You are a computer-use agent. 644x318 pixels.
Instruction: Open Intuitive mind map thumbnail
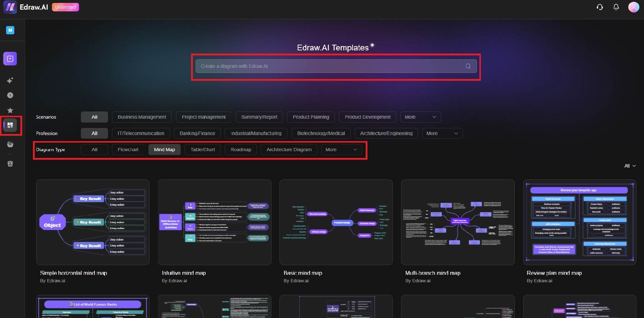coord(215,222)
